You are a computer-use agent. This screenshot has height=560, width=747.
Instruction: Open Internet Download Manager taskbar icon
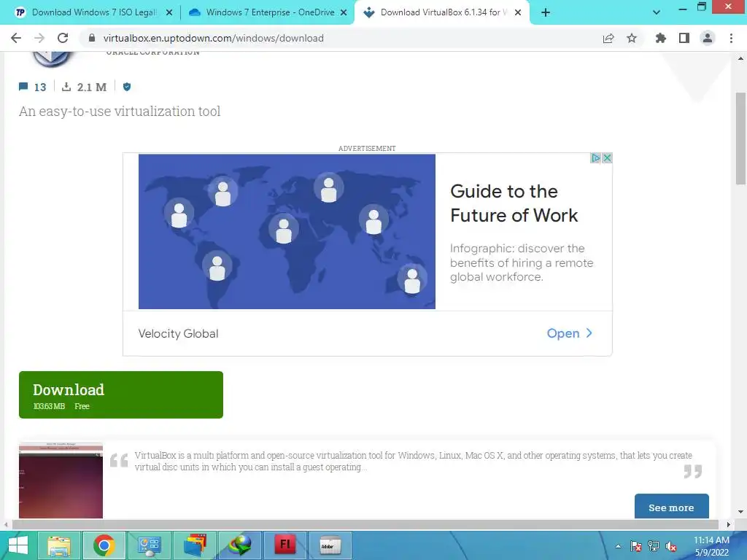pos(239,545)
